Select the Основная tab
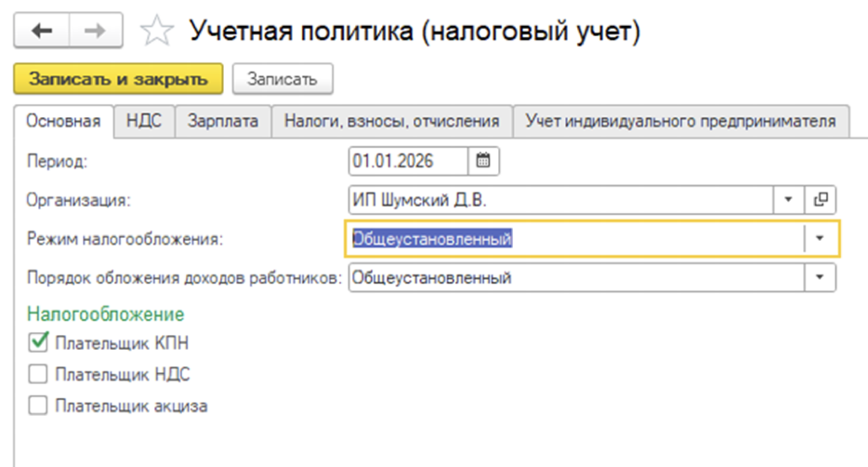 (63, 121)
